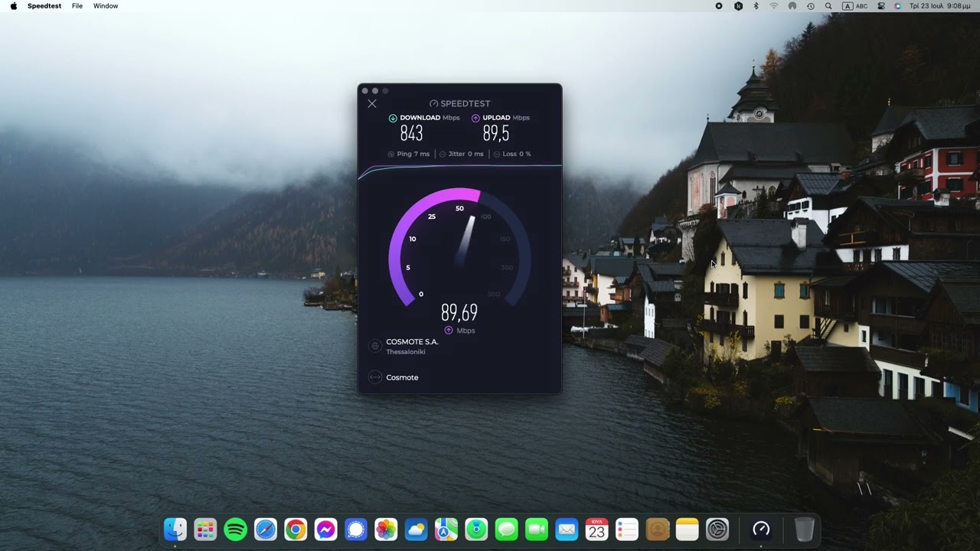
Task: Open Calendar showing 23 in the Dock
Action: coord(596,529)
